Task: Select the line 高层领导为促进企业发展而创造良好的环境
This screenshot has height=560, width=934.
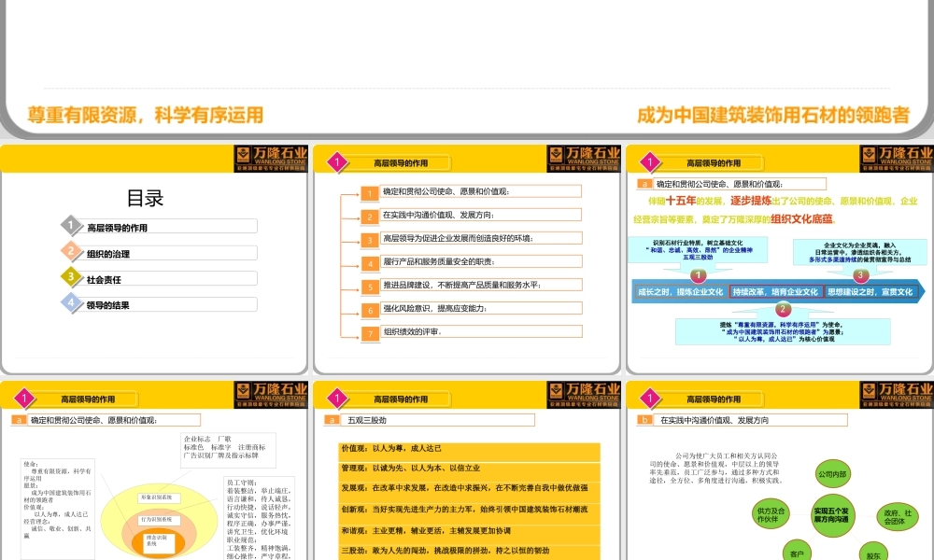Action: click(x=480, y=238)
